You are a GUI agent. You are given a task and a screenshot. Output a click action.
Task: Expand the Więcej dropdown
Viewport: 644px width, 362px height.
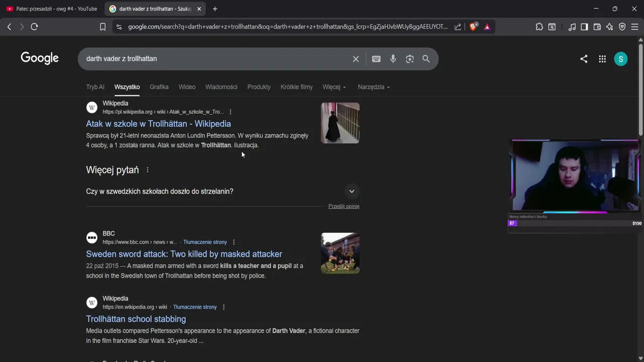click(x=334, y=87)
